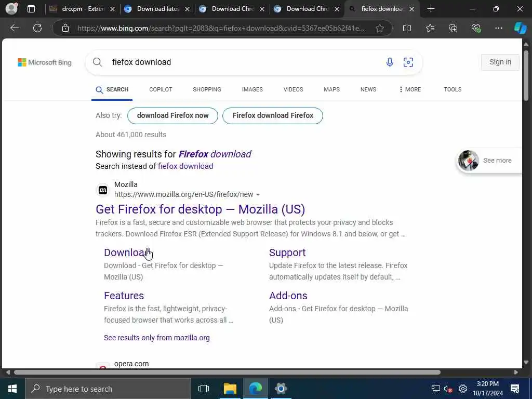Open the gear app in taskbar
This screenshot has width=532, height=399.
[281, 389]
